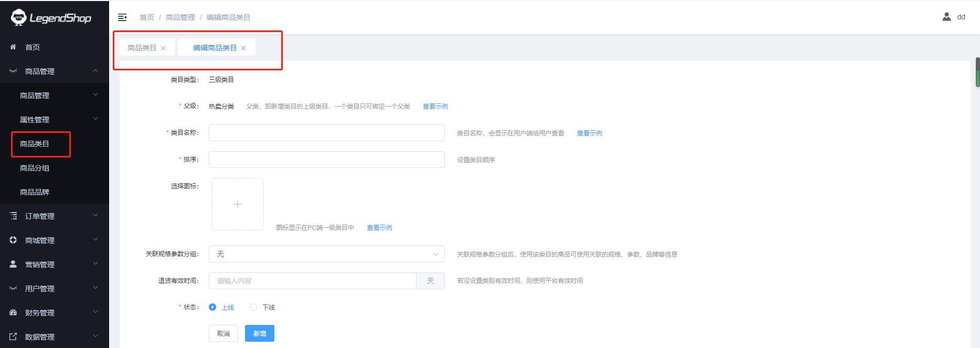The height and width of the screenshot is (348, 980).
Task: Select the 上线 status radio button
Action: [212, 307]
